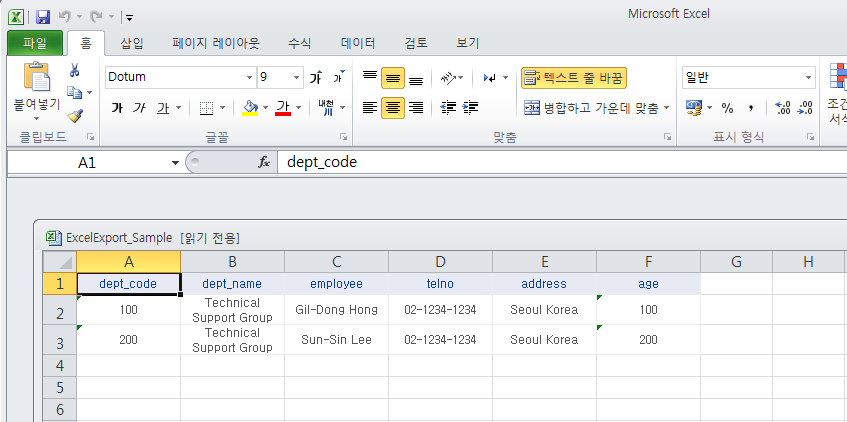
Task: Apply comma style format
Action: point(750,108)
